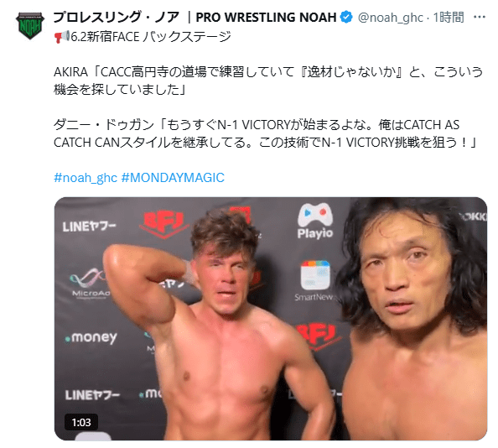Open the NOAH profile avatar
Image resolution: width=498 pixels, height=448 pixels.
pos(30,25)
